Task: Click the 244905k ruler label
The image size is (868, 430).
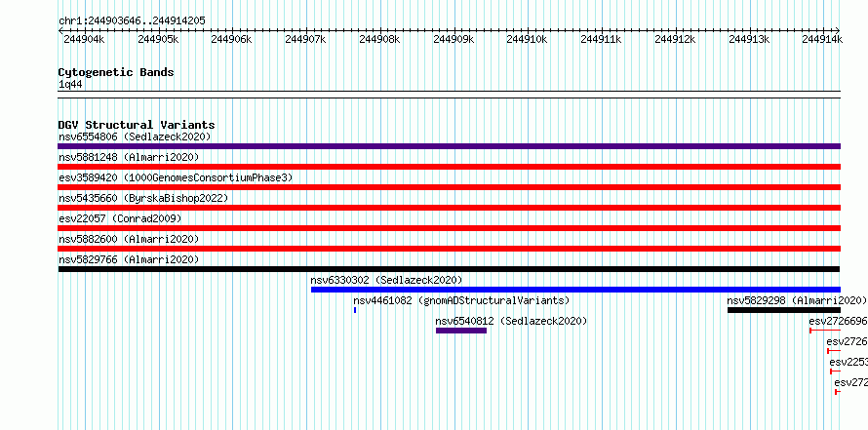Action: (x=158, y=39)
